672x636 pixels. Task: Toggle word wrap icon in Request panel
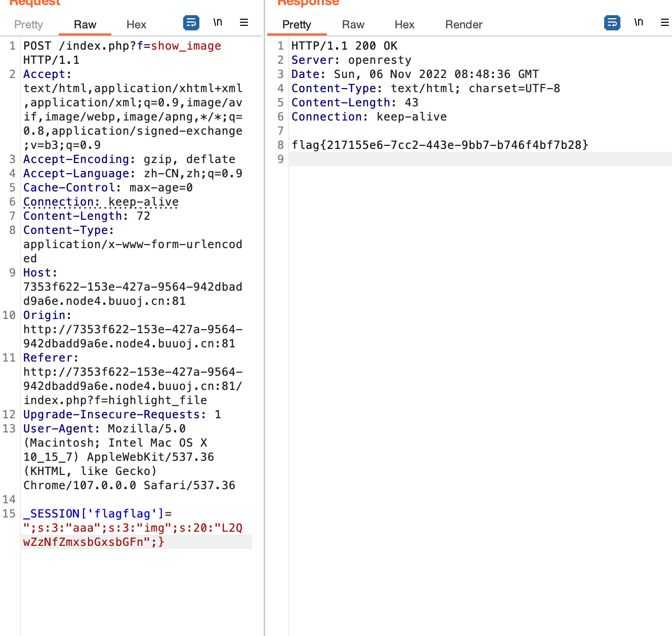click(191, 23)
